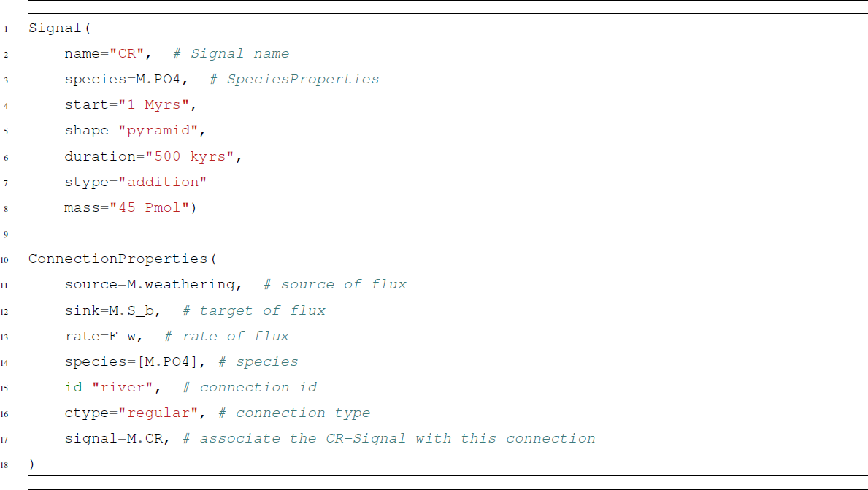Click the closing parenthesis on line 18
This screenshot has width=868, height=490.
click(31, 464)
